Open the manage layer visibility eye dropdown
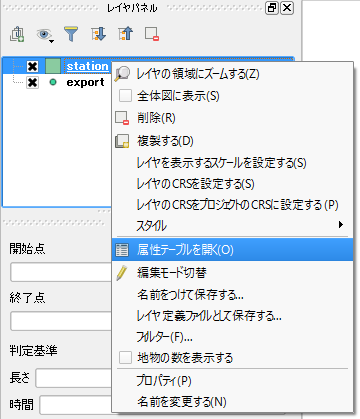This screenshot has width=360, height=419. (x=45, y=35)
